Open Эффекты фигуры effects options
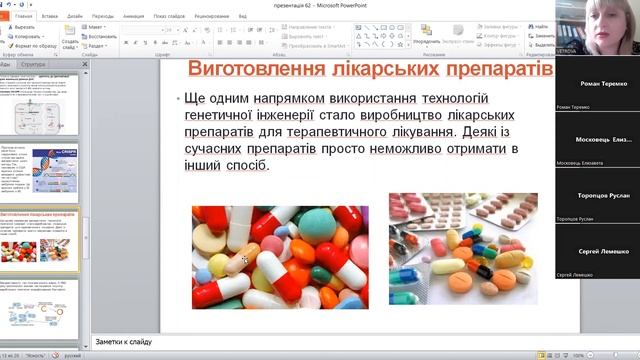The width and height of the screenshot is (640, 360). coord(499,45)
